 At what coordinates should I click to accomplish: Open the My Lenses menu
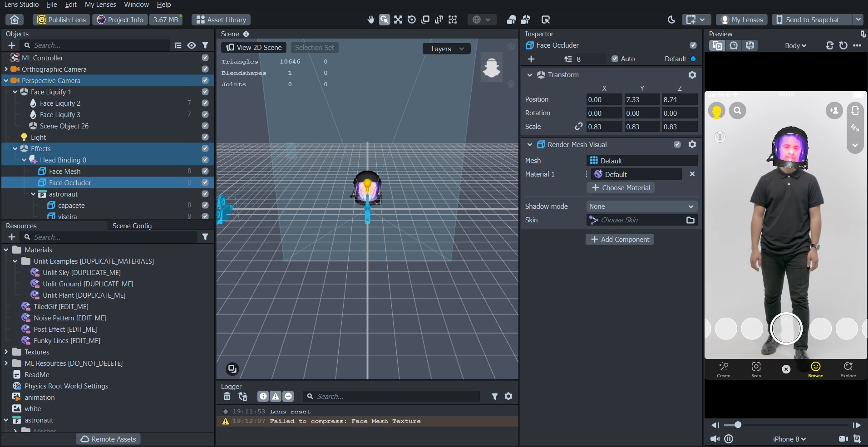100,5
